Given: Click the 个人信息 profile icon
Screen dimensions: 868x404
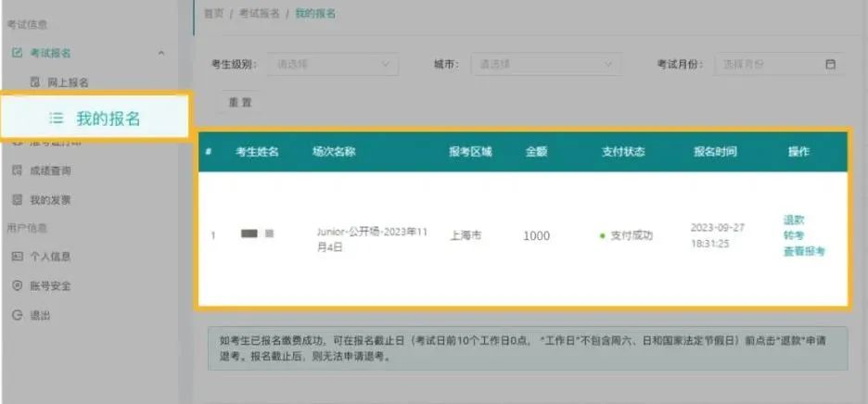Looking at the screenshot, I should coord(17,256).
